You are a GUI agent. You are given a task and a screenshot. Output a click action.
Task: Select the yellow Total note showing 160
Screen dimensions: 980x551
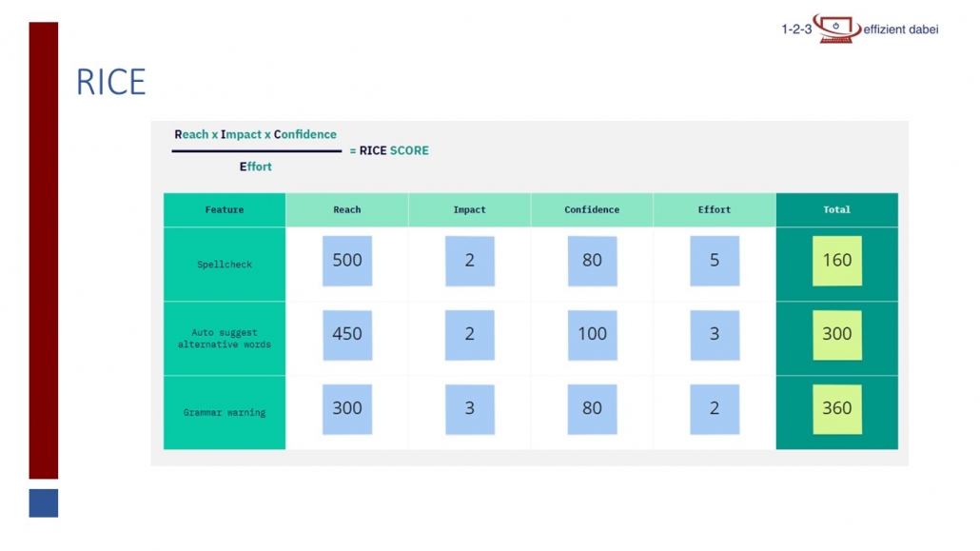pyautogui.click(x=837, y=261)
